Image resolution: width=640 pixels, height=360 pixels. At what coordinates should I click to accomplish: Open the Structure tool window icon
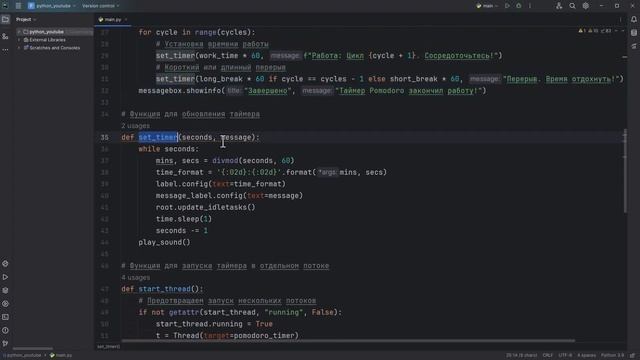pos(5,36)
